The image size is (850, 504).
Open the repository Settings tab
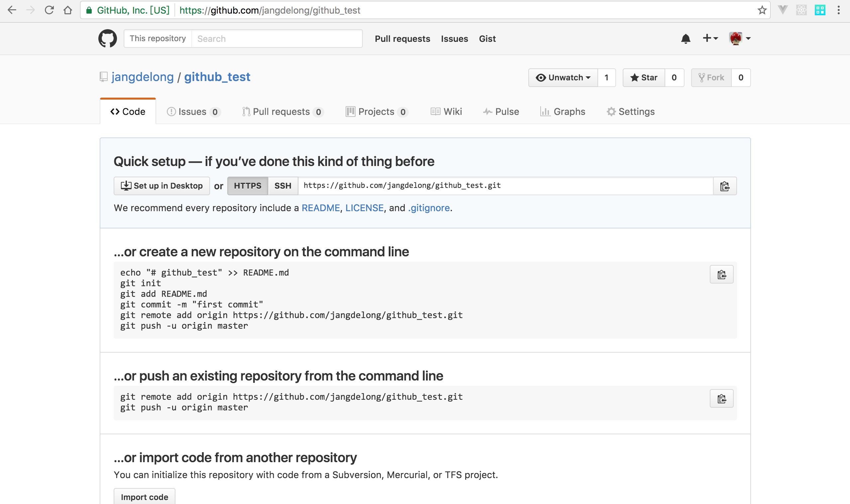630,112
